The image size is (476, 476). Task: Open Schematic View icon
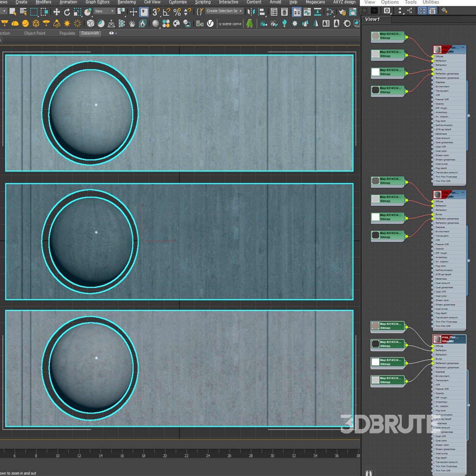pyautogui.click(x=330, y=12)
